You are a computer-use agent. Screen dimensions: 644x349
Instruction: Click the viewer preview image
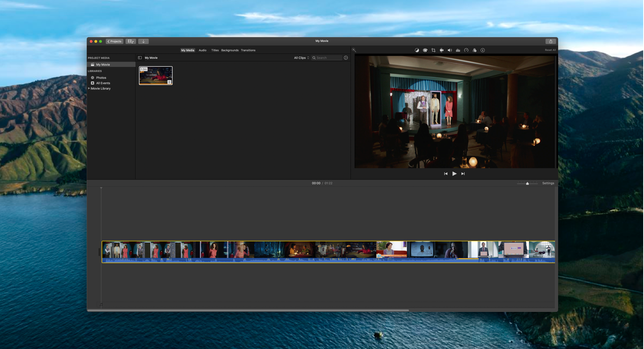tap(455, 112)
